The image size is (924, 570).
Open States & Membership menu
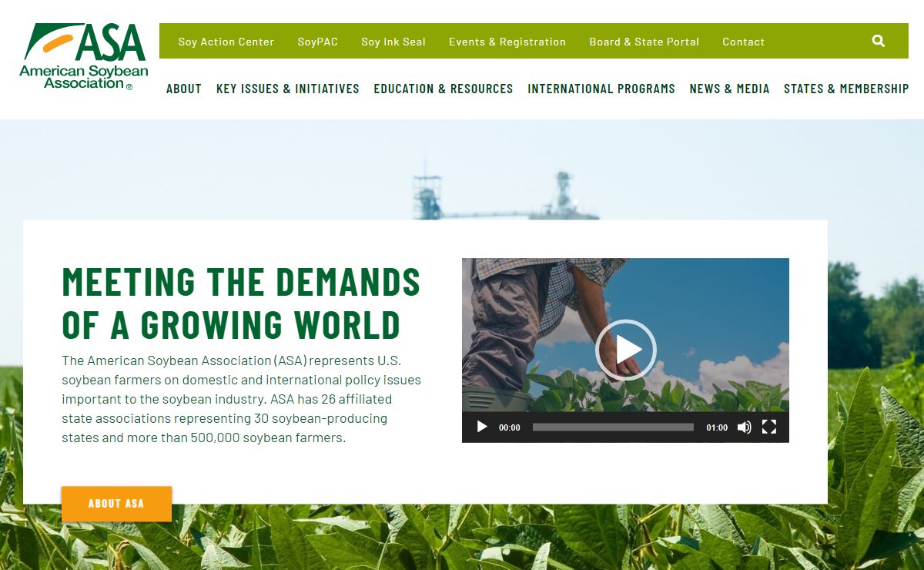point(846,89)
